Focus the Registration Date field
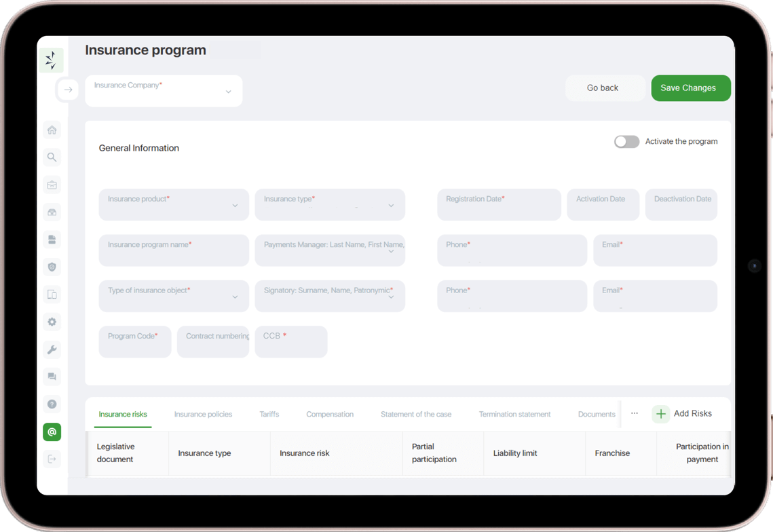This screenshot has height=532, width=773. pos(499,205)
